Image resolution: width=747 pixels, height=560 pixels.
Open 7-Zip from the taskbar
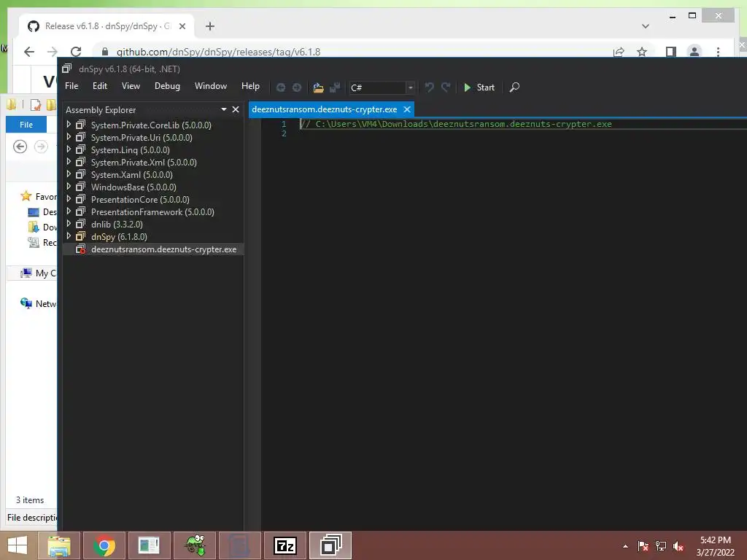pyautogui.click(x=285, y=545)
